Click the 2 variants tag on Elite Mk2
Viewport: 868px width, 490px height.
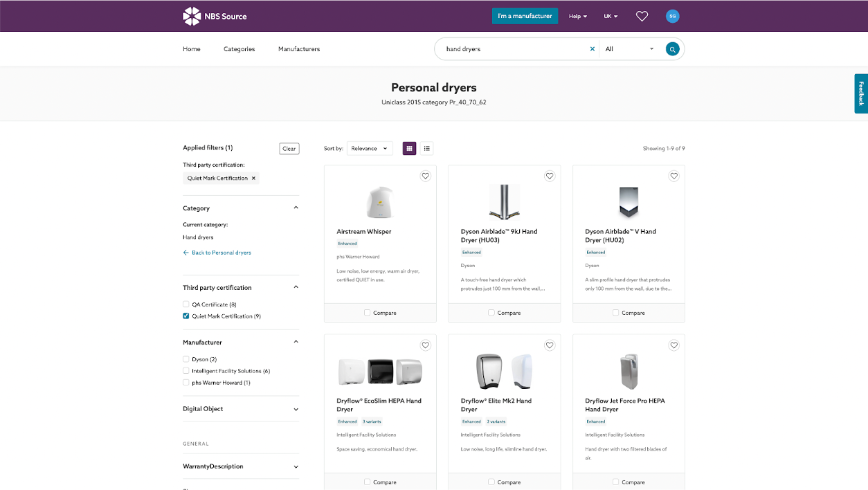(496, 421)
